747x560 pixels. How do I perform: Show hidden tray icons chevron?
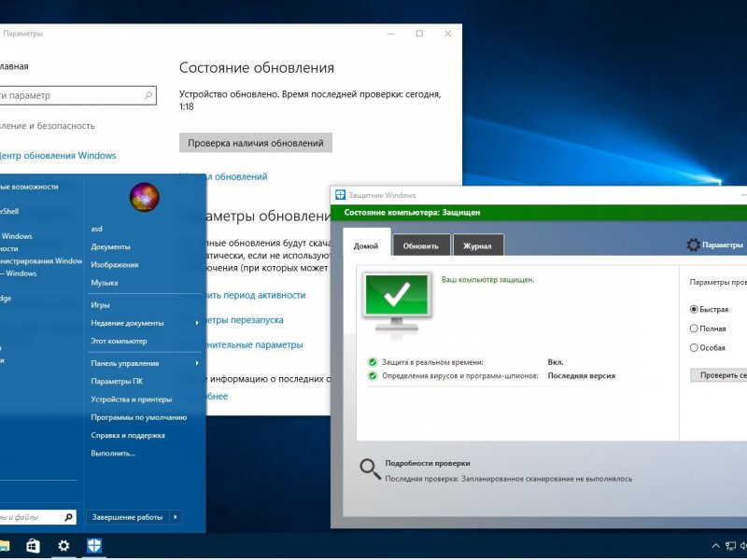coord(715,546)
